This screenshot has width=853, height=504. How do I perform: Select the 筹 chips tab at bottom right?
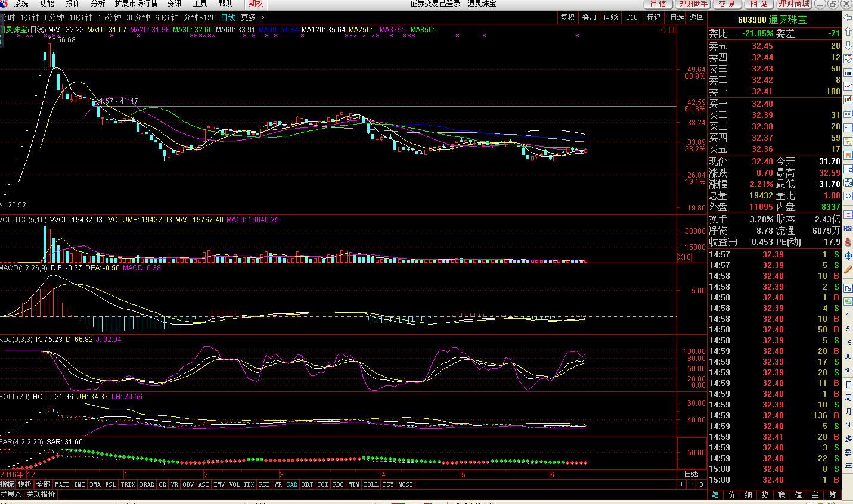click(x=832, y=495)
